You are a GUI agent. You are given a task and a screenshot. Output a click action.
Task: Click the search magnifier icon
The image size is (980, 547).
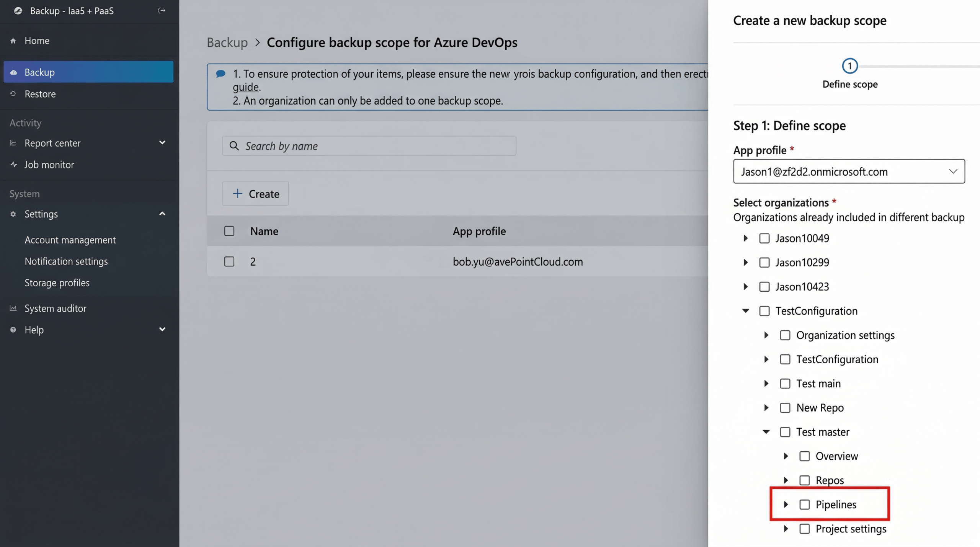click(234, 146)
